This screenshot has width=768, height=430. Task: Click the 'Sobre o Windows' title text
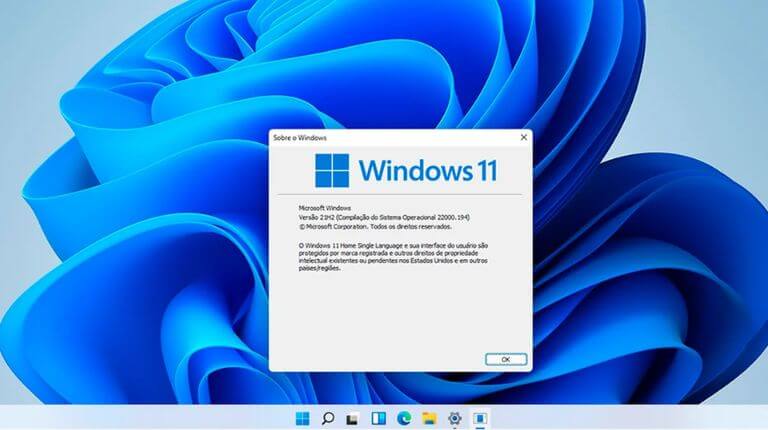tap(300, 138)
